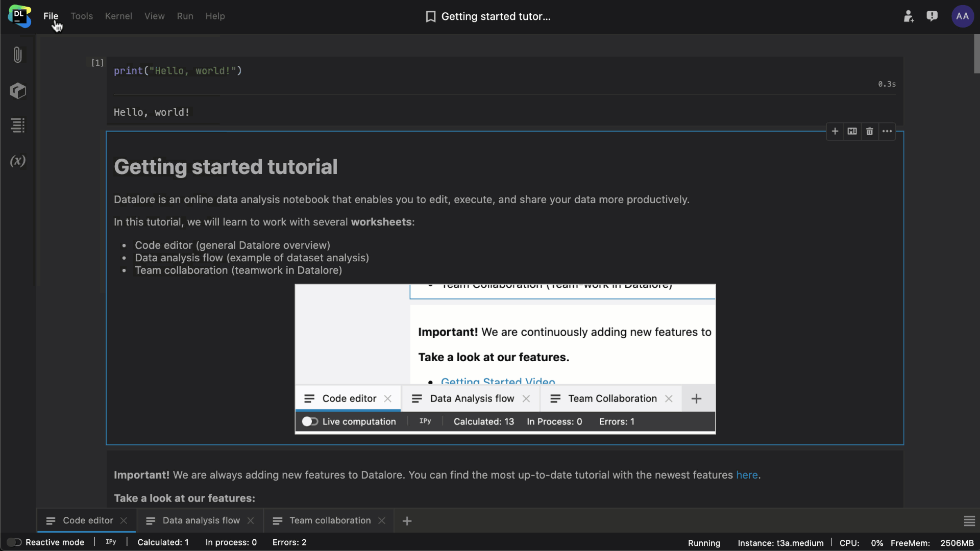Viewport: 980px width, 551px height.
Task: Click the user profile icon top right
Action: point(964,15)
